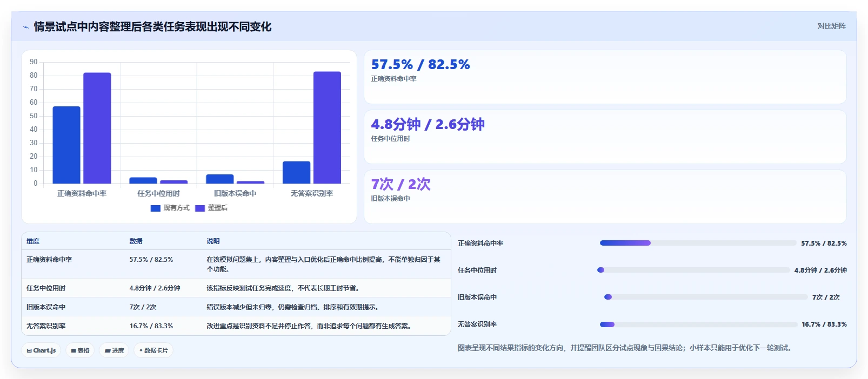Select the 进度 tag pill

(x=114, y=350)
